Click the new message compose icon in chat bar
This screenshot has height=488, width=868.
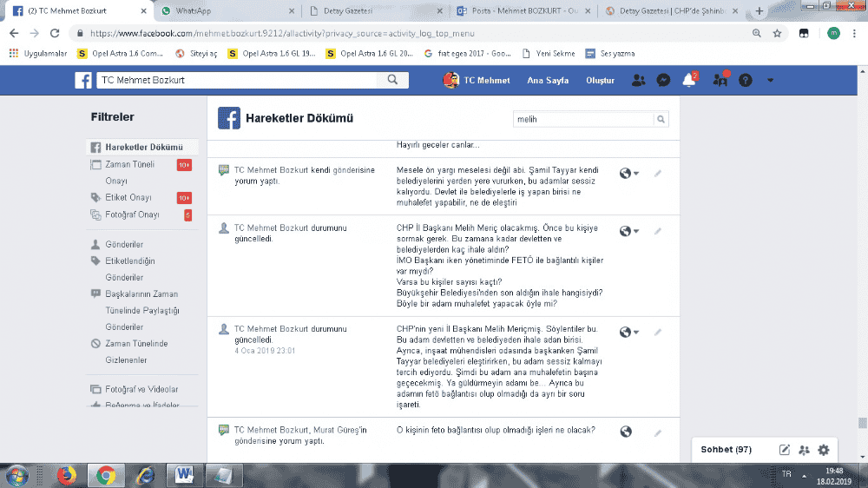(x=785, y=450)
